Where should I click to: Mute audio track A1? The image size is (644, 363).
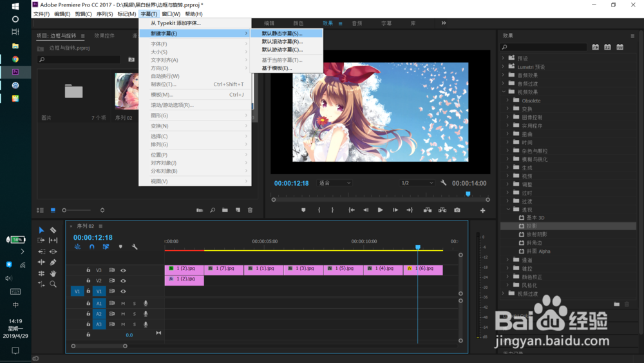(123, 304)
